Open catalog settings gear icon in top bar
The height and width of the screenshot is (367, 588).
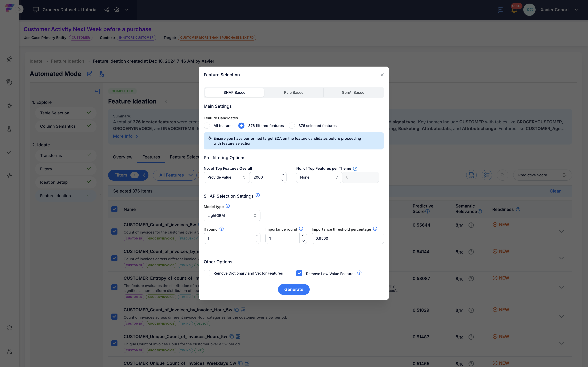pos(117,10)
